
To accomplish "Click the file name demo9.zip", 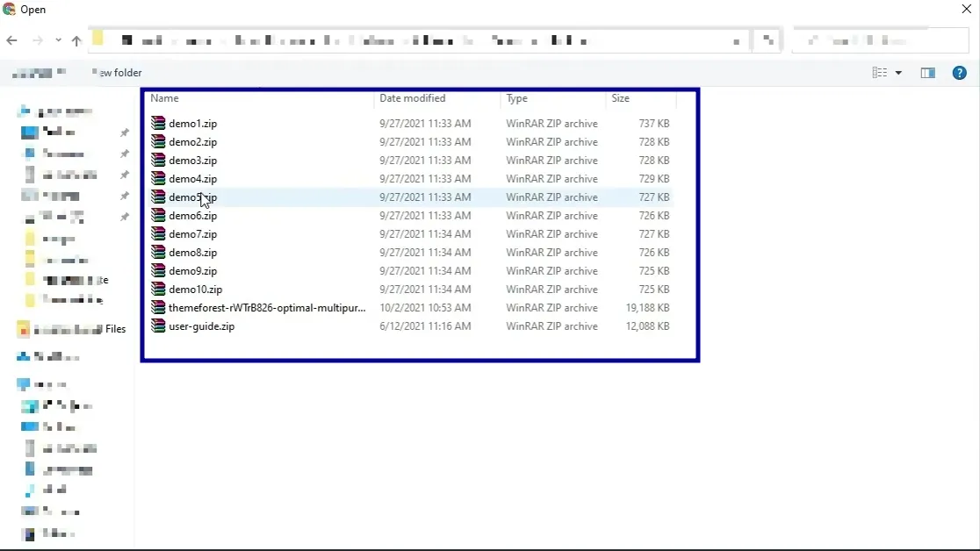I will [192, 271].
